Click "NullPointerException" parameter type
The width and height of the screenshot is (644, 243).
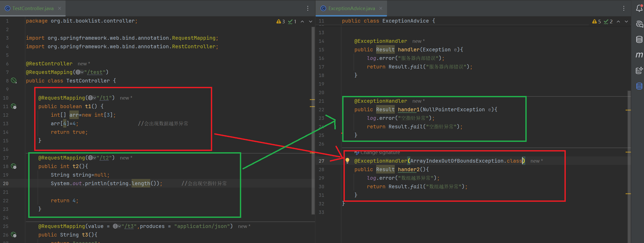[x=454, y=109]
